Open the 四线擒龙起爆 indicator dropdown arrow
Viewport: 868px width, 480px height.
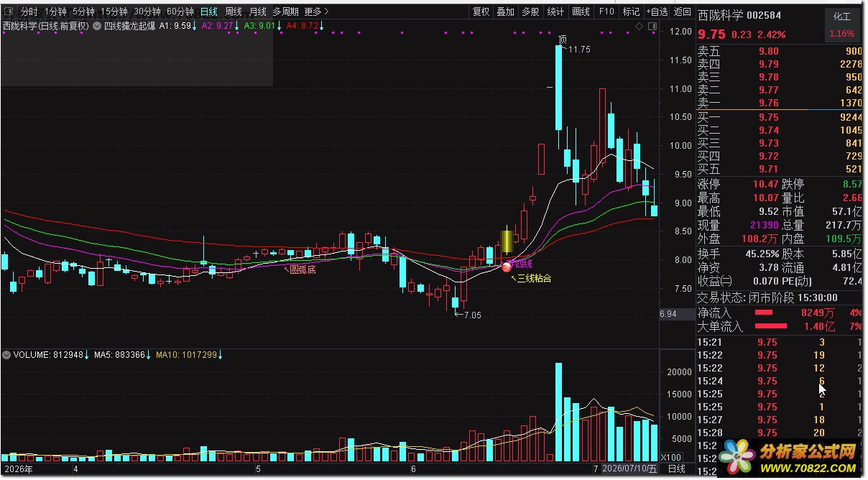[x=97, y=25]
